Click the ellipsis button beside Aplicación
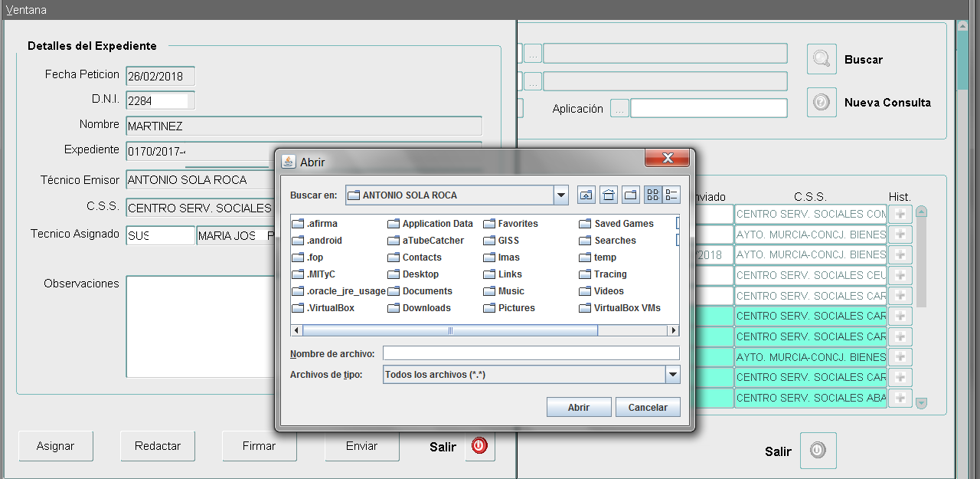This screenshot has width=980, height=479. 619,110
